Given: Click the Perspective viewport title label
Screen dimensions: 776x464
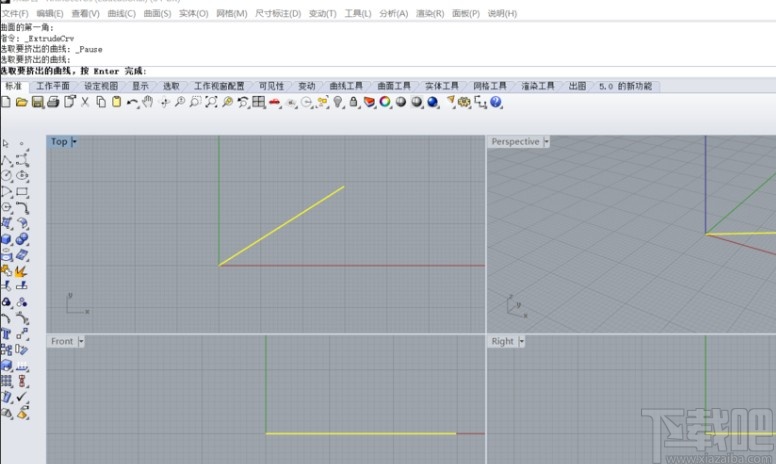Looking at the screenshot, I should tap(515, 142).
